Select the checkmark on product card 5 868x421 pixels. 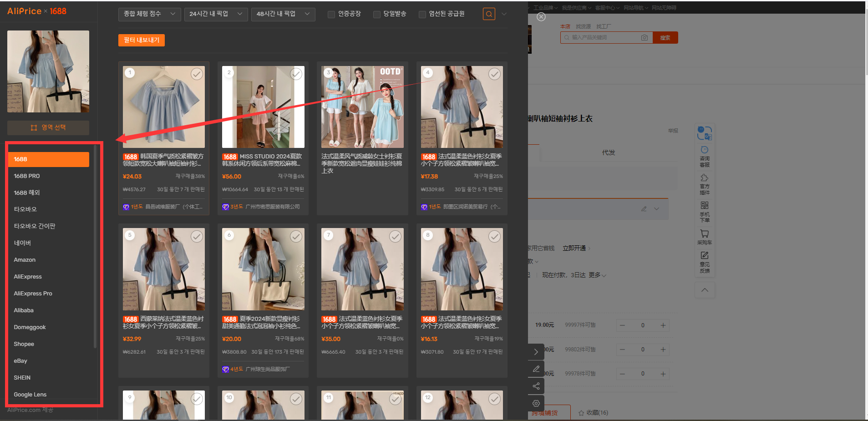tap(197, 236)
